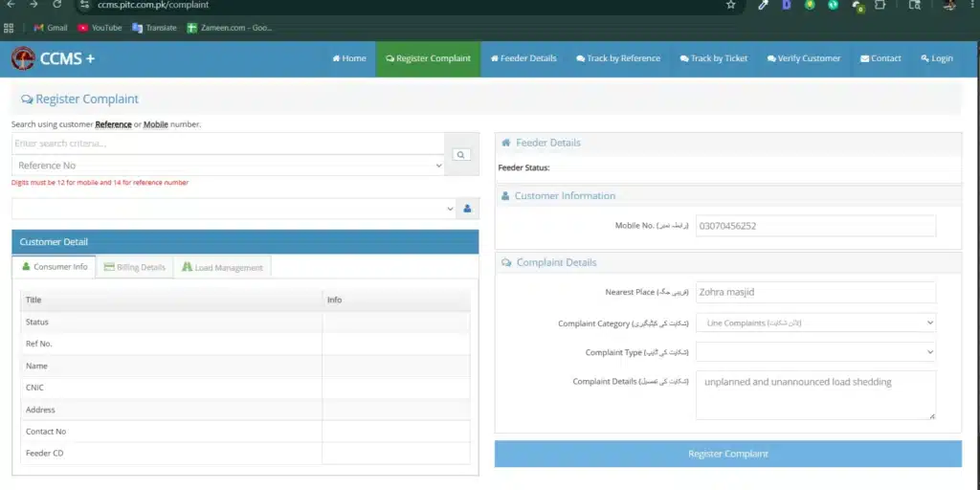Open the Gmail bookmark
This screenshot has height=490, width=980.
[51, 28]
